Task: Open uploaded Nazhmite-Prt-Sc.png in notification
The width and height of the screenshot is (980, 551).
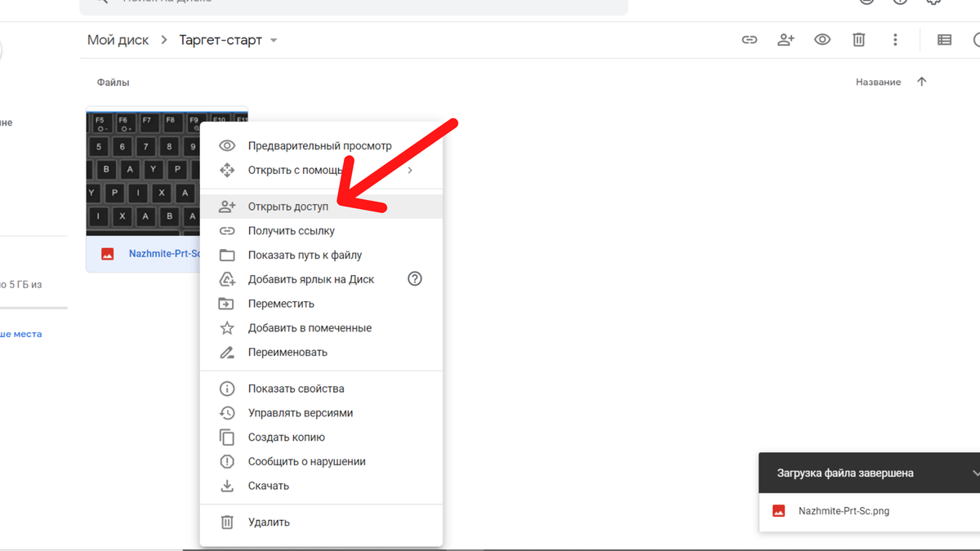Action: tap(844, 511)
